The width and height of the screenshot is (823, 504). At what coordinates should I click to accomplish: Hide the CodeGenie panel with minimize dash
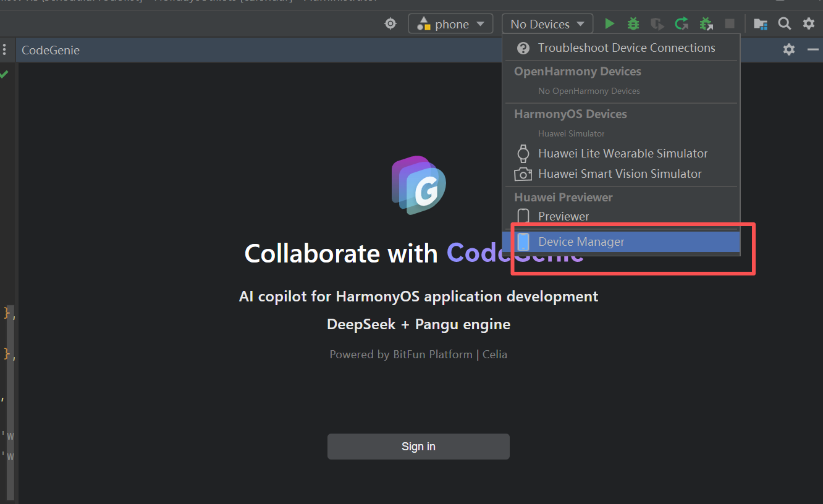click(x=813, y=49)
